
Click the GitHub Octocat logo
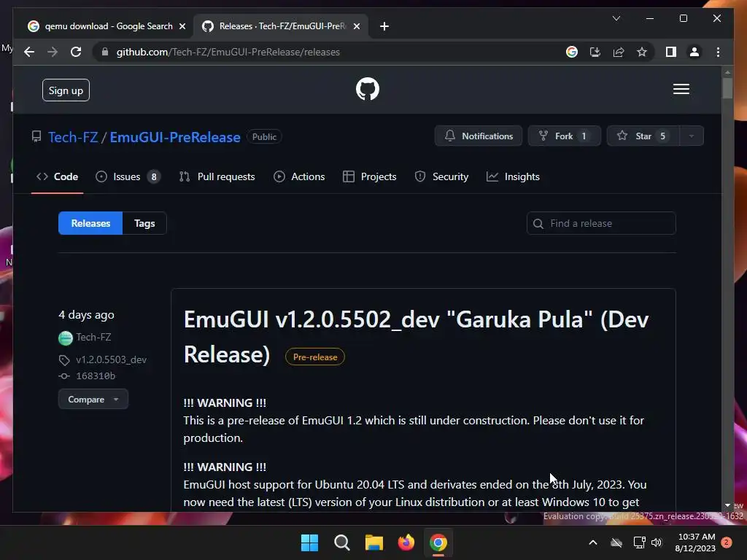pos(368,89)
